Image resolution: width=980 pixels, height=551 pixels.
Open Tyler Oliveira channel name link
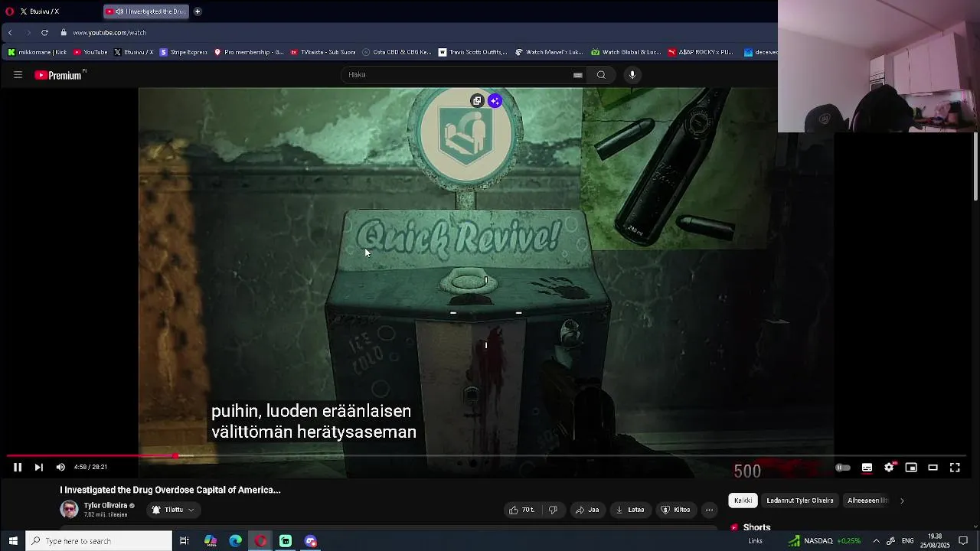(x=106, y=506)
